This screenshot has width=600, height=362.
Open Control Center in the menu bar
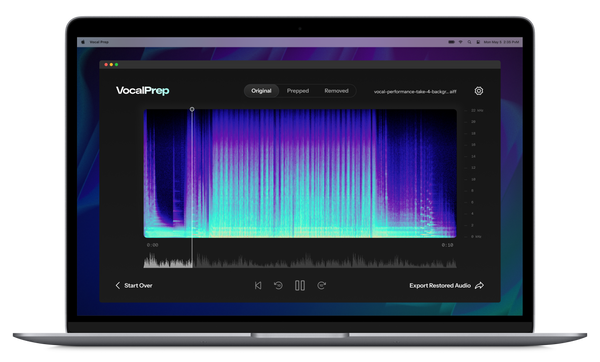(x=478, y=42)
